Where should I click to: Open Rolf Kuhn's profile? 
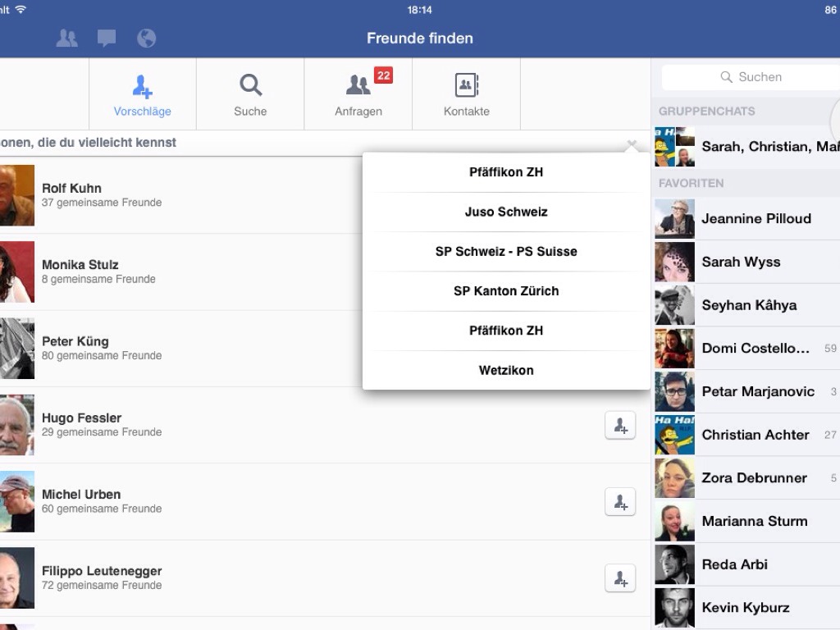pyautogui.click(x=72, y=189)
